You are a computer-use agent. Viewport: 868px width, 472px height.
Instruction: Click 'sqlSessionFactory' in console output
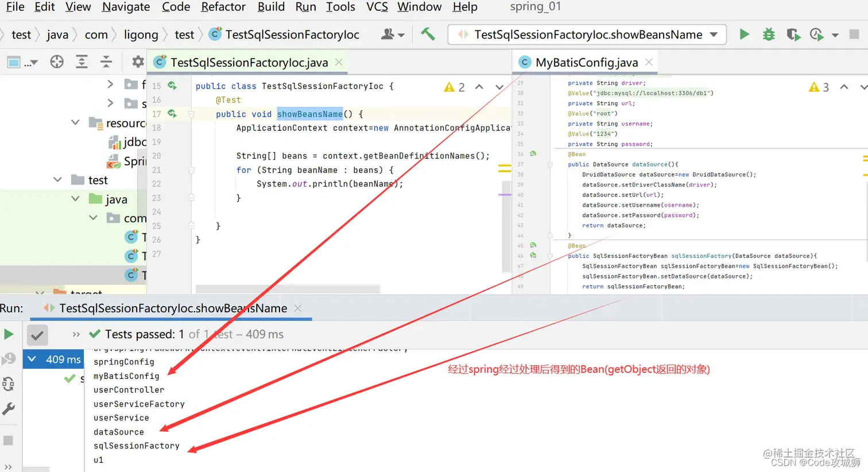tap(137, 446)
